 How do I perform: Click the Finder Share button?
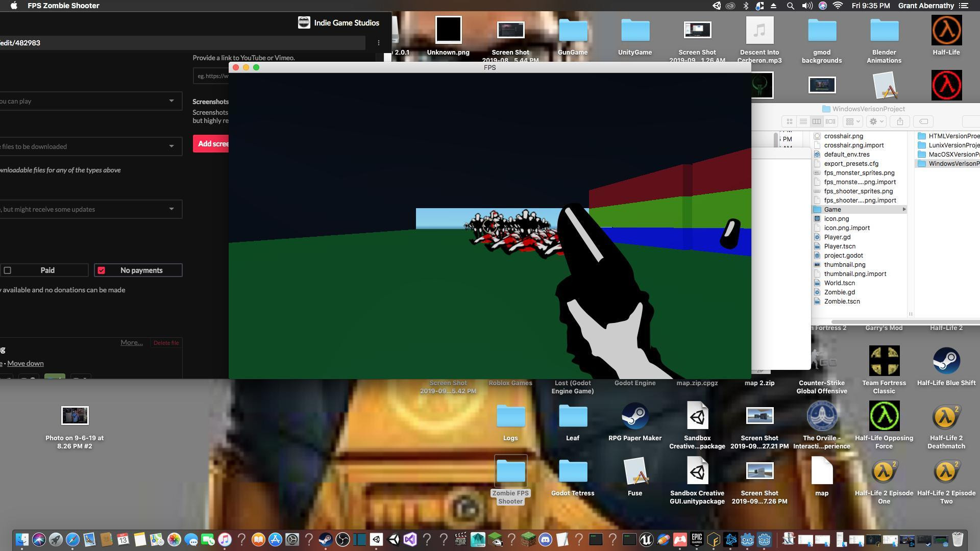tap(900, 121)
